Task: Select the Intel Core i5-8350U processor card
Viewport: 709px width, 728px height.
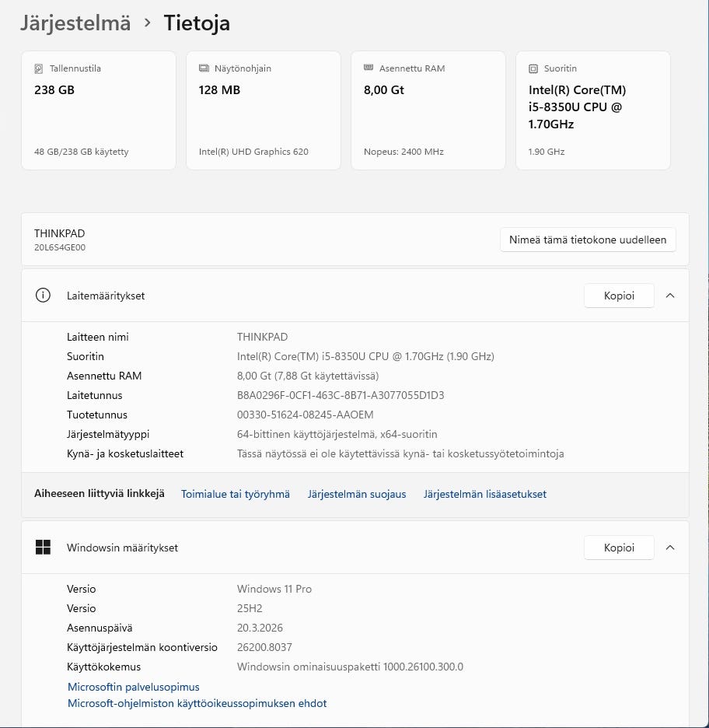Action: tap(592, 110)
